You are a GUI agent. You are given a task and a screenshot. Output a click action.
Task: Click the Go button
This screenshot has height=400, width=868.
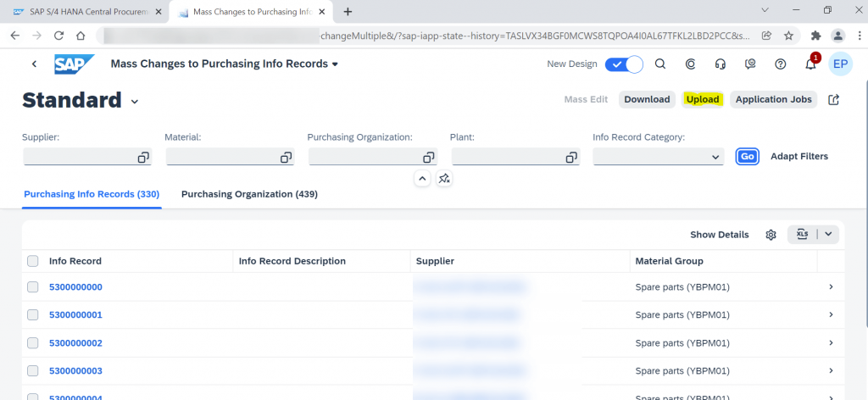tap(748, 157)
